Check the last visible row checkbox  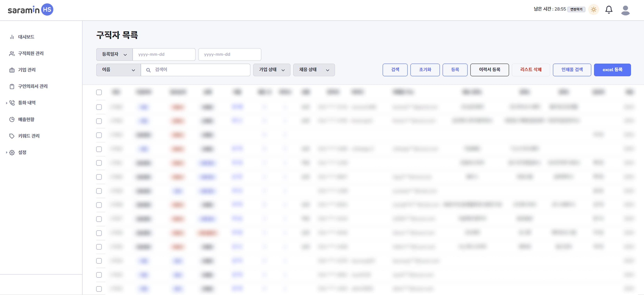[99, 289]
